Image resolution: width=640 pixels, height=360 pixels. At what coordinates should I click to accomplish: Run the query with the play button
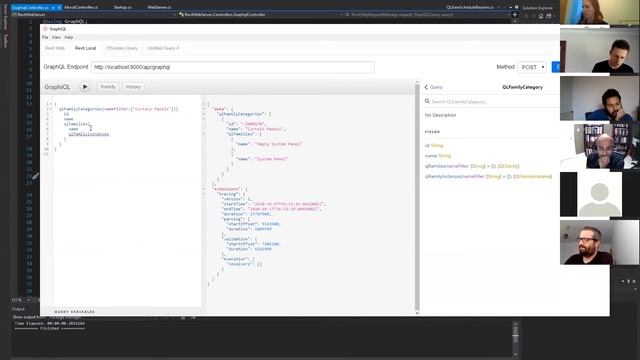click(84, 87)
